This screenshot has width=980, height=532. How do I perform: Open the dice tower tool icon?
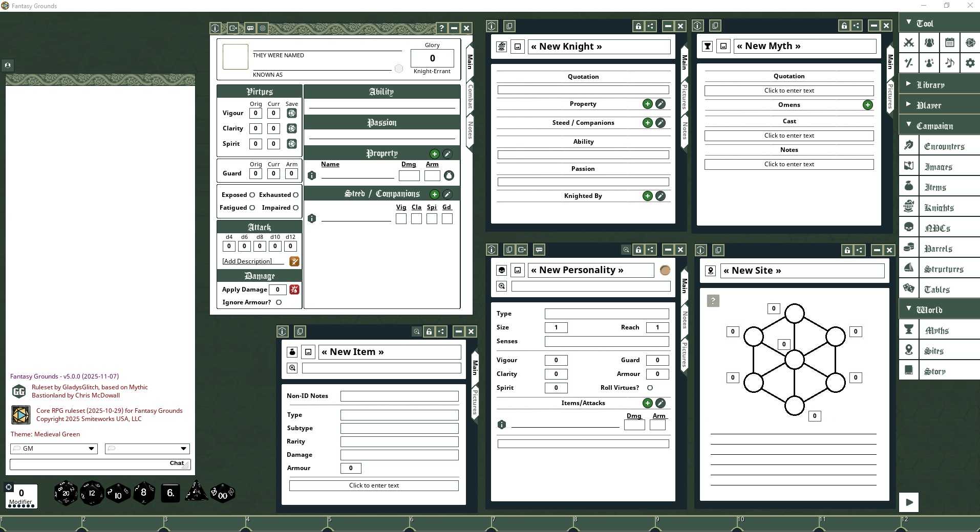[970, 42]
